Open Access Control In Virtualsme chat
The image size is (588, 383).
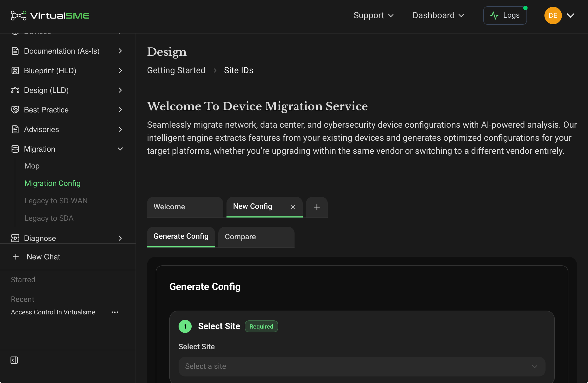tap(53, 312)
